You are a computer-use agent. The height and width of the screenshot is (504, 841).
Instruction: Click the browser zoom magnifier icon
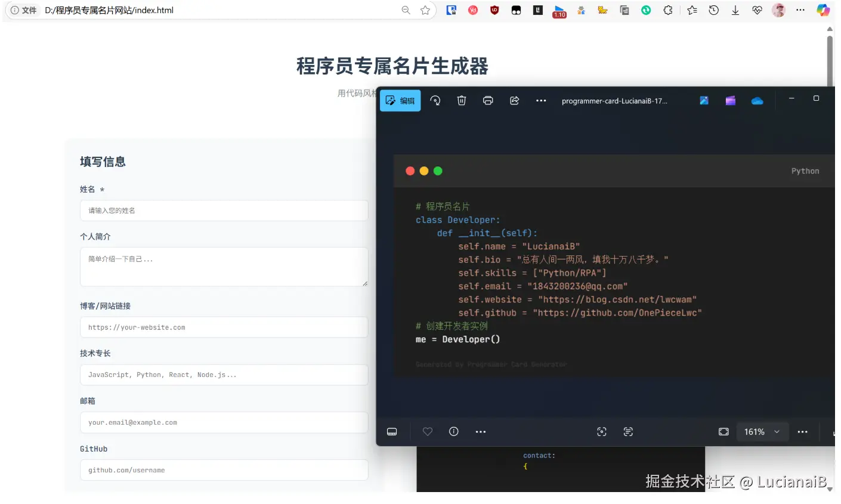click(406, 10)
